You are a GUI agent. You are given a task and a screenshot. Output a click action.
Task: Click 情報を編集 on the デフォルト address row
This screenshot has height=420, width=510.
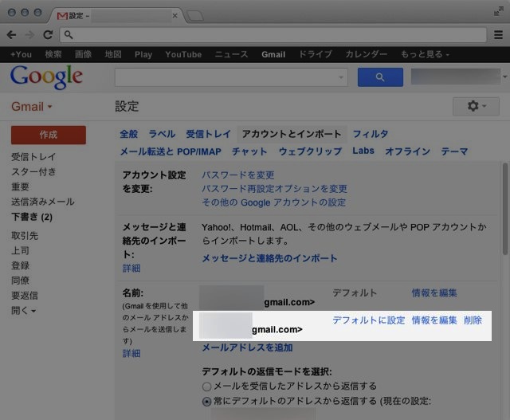[x=434, y=293]
